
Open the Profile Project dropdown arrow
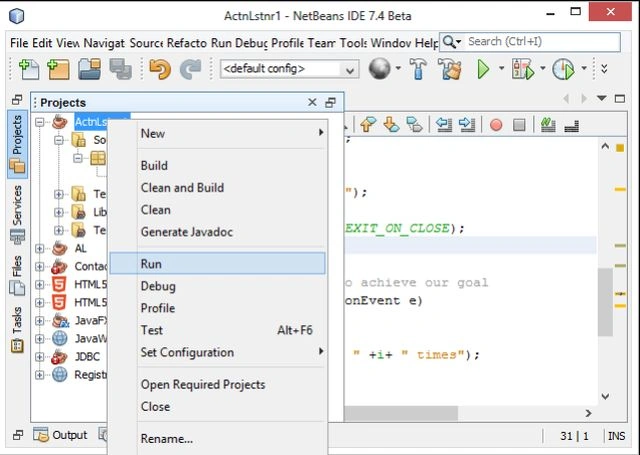click(x=584, y=69)
